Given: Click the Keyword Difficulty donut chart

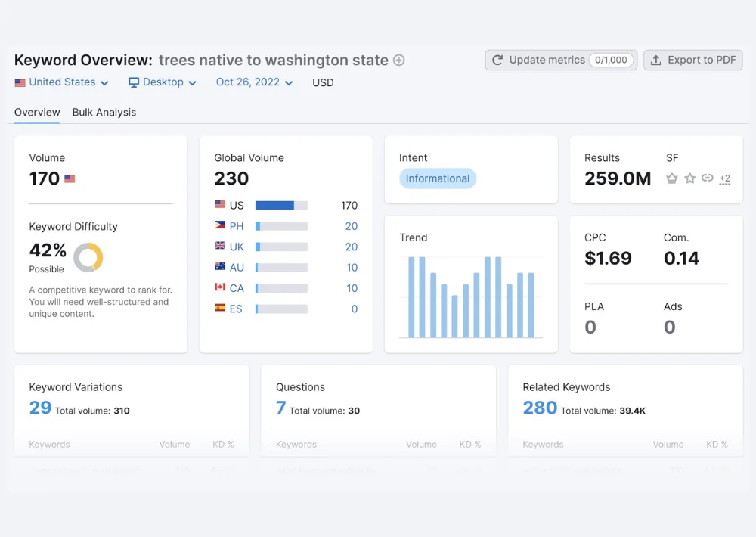Looking at the screenshot, I should tap(88, 257).
